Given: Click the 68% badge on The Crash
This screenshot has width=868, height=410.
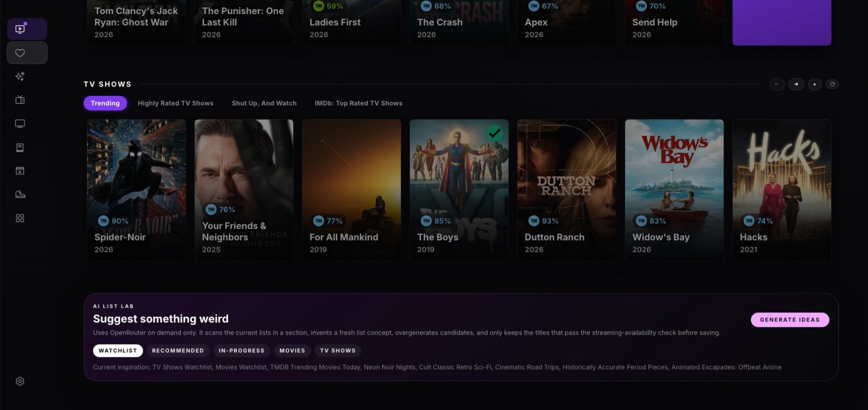Looking at the screenshot, I should pyautogui.click(x=436, y=6).
